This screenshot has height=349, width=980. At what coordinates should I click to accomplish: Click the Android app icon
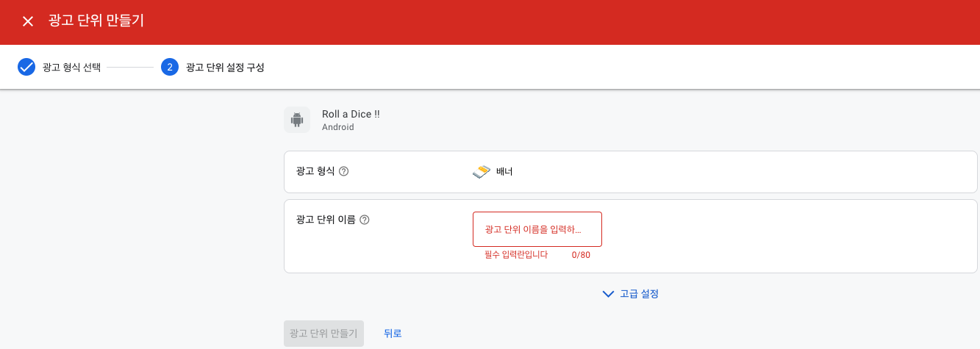pos(297,120)
